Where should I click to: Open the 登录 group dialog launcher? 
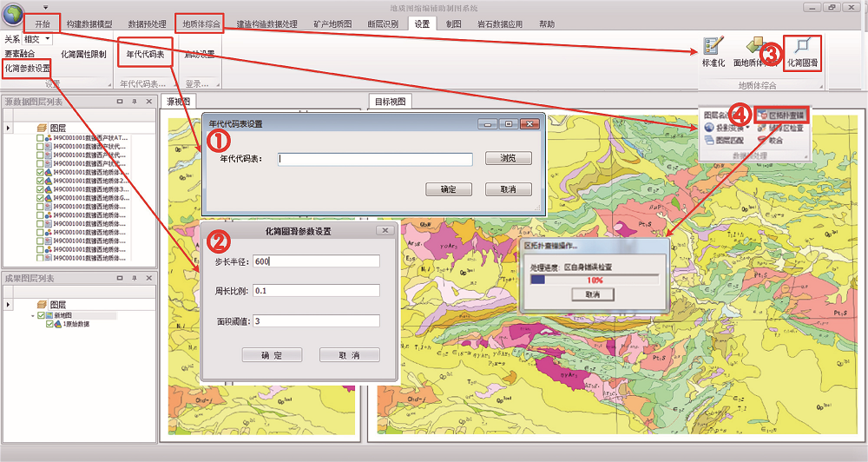218,85
